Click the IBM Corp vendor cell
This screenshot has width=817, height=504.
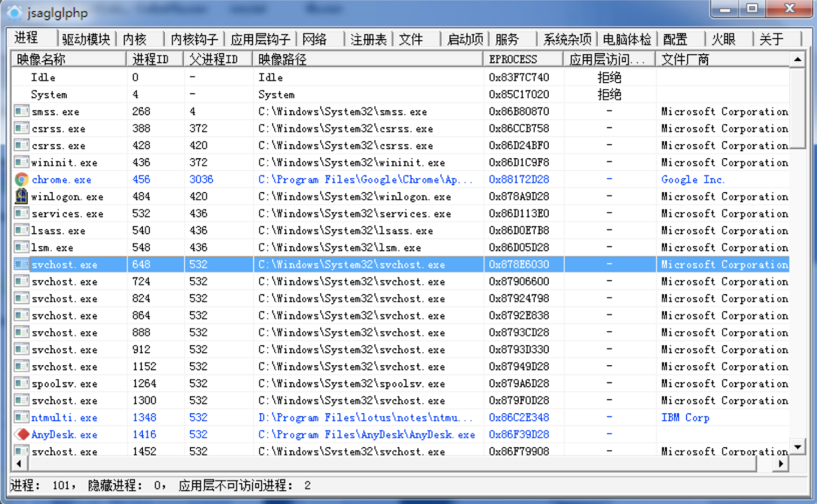click(685, 417)
